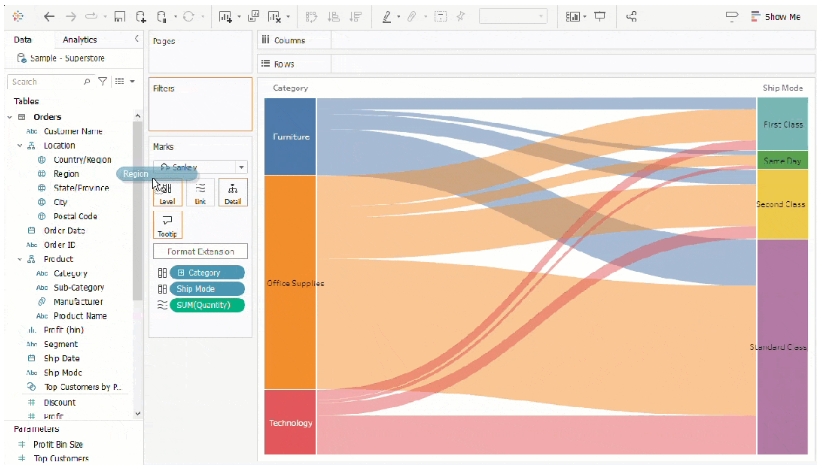This screenshot has width=822, height=469.
Task: Collapse the Orders table tree
Action: pos(10,117)
